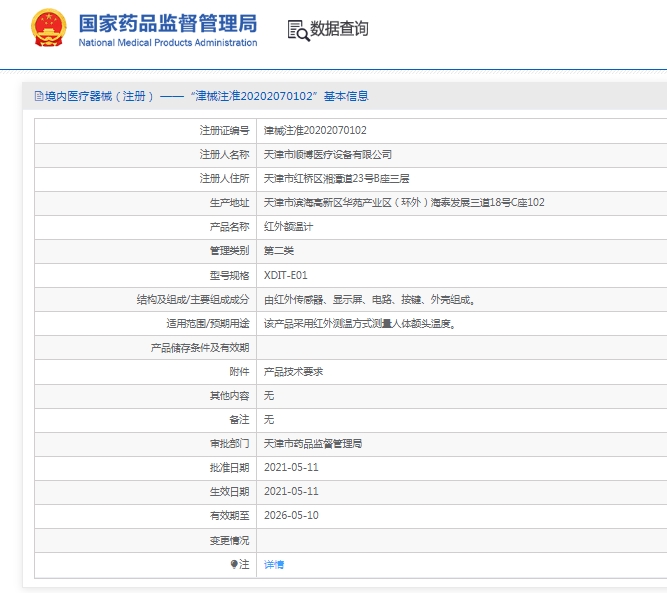
Task: Click the 注册人住所 label
Action: tap(225, 178)
